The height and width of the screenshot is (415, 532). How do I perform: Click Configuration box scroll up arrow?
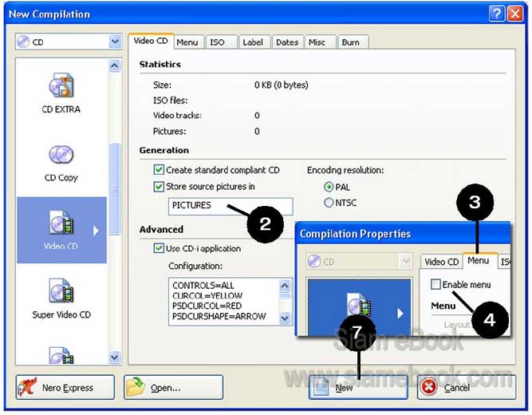pos(285,286)
